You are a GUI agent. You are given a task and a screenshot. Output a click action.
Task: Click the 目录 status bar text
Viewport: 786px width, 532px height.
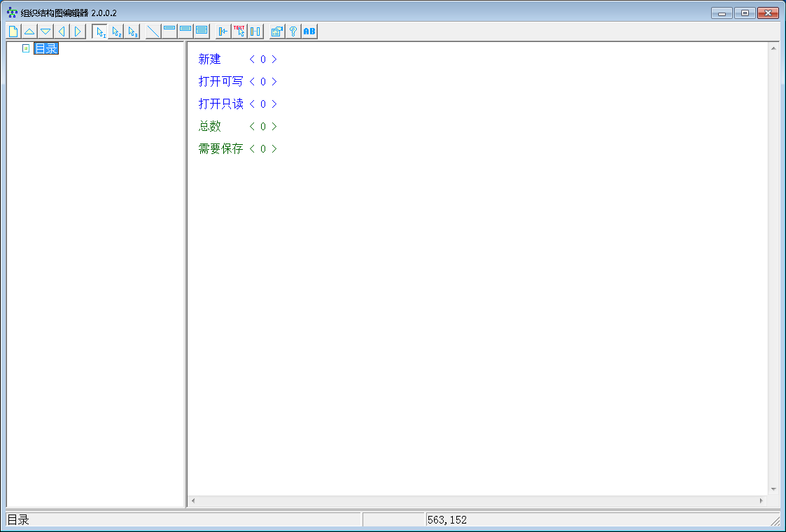click(18, 520)
